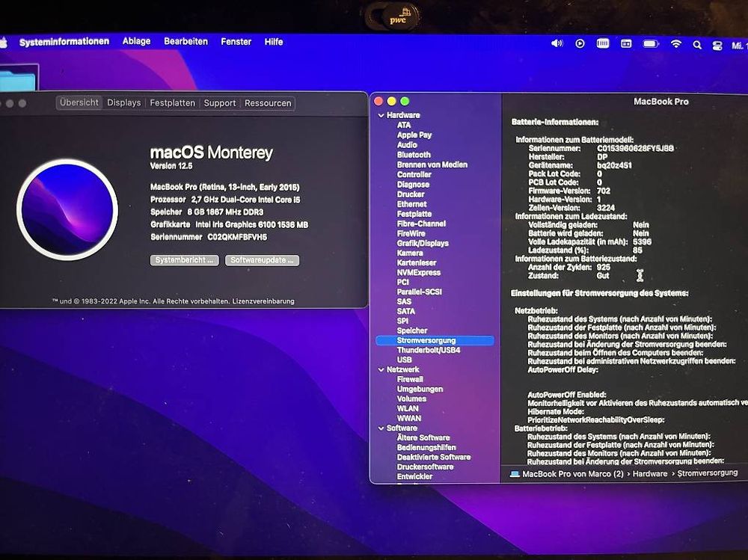Click Hardware in the path bar

pyautogui.click(x=650, y=474)
